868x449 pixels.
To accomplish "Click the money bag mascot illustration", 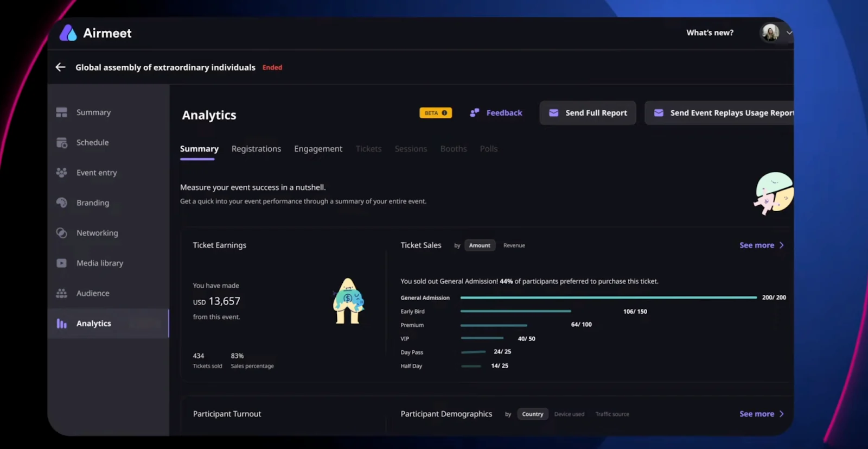I will (348, 301).
